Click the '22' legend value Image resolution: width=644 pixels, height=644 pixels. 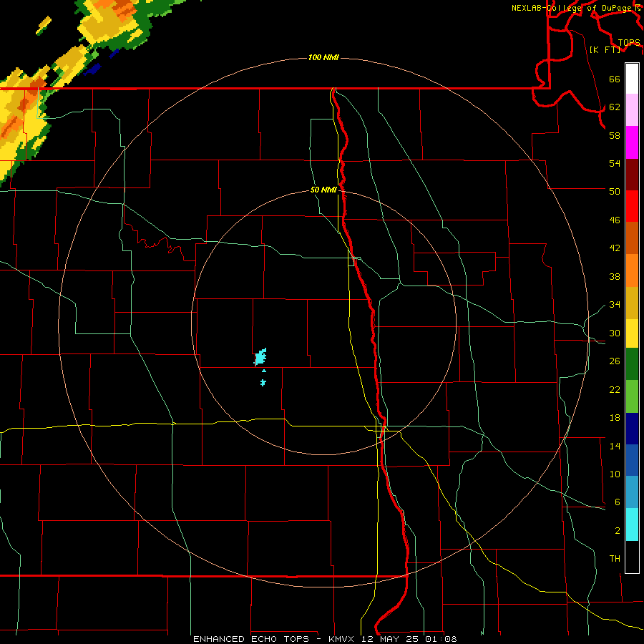click(x=615, y=389)
